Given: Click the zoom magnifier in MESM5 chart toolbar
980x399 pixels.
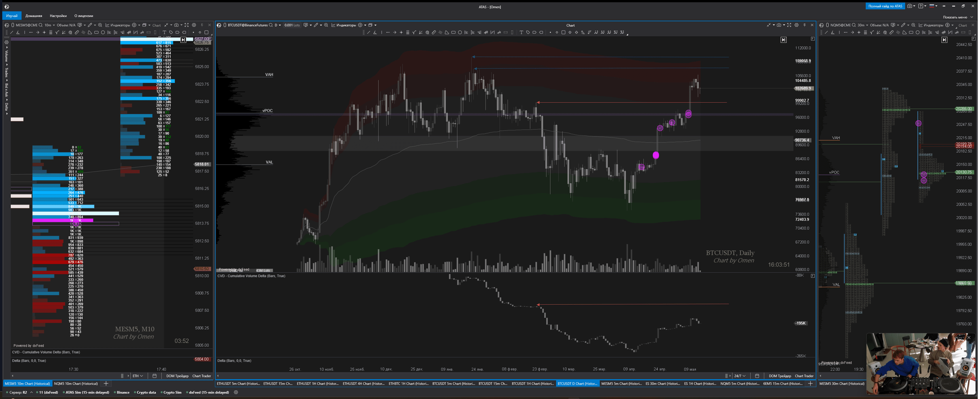Looking at the screenshot, I should 100,25.
